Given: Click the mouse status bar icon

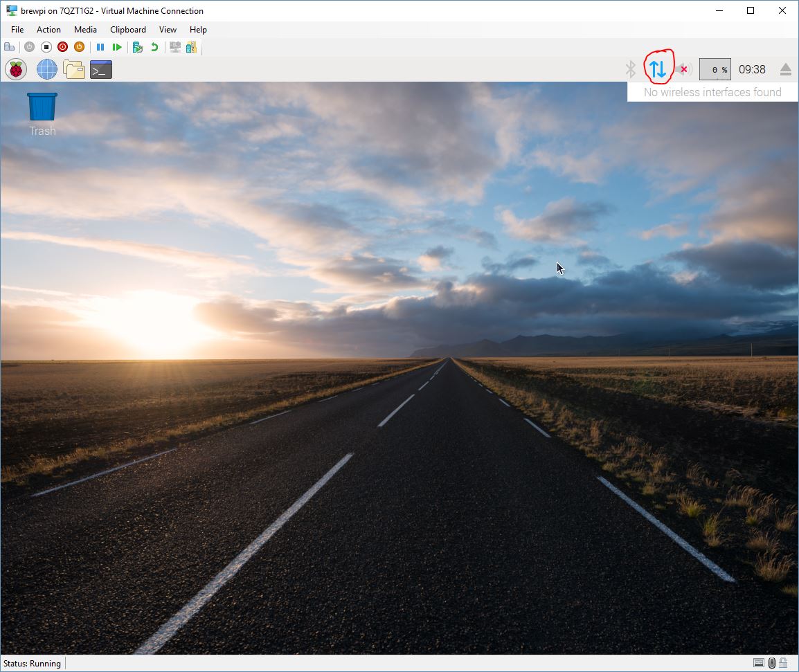Looking at the screenshot, I should click(x=772, y=663).
